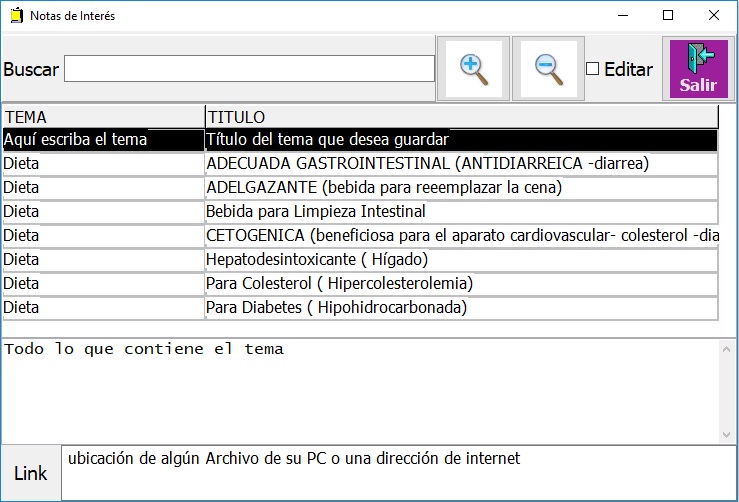Click into the Buscar search field
Viewport: 739px width, 502px height.
point(249,69)
